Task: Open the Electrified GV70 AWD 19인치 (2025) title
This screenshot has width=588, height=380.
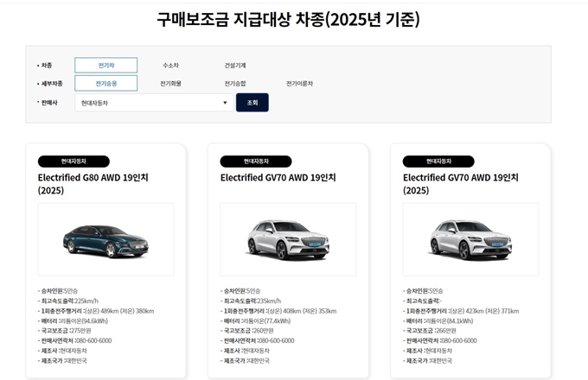Action: coord(461,184)
